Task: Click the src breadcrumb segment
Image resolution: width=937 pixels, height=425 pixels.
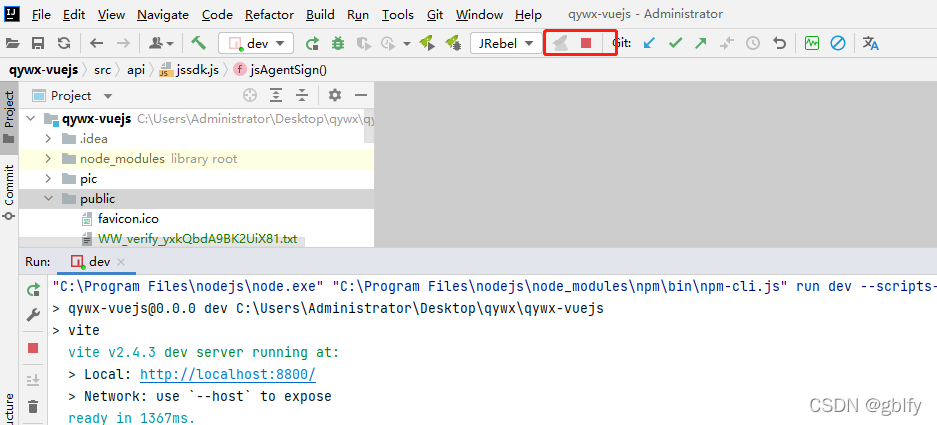Action: (x=102, y=70)
